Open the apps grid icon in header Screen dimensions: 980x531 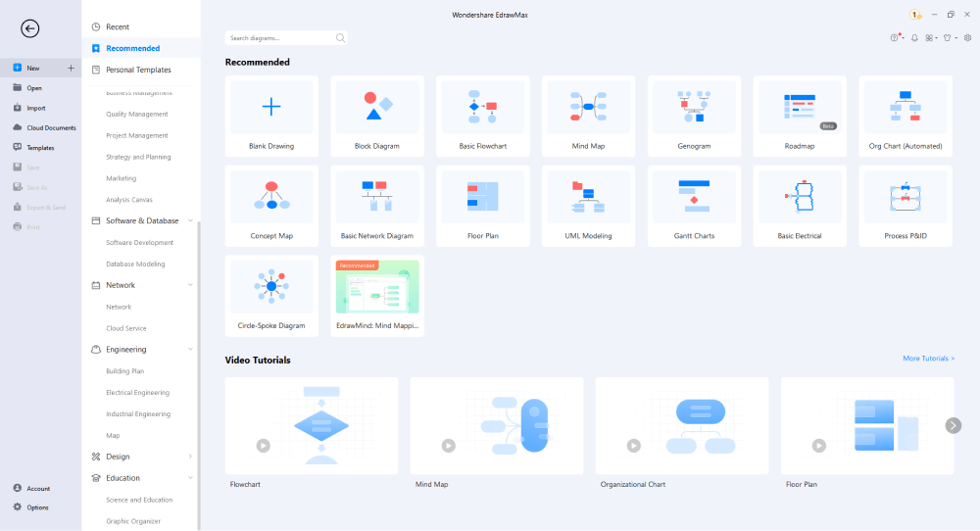click(930, 37)
